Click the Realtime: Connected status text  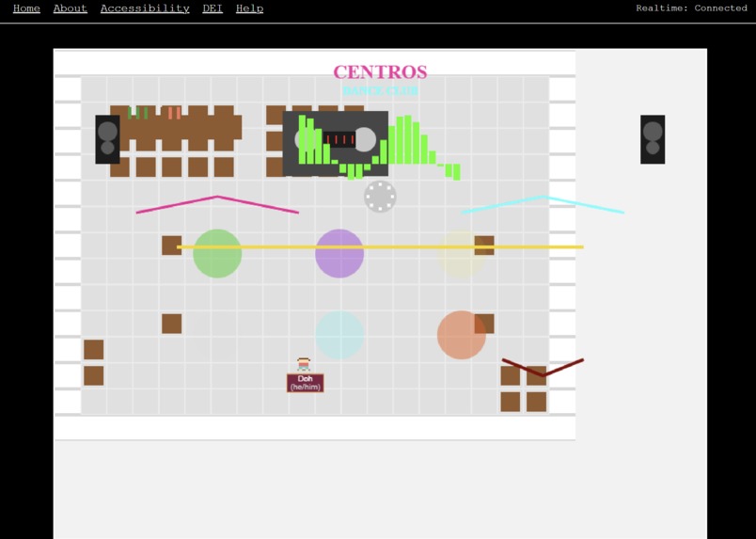[691, 8]
